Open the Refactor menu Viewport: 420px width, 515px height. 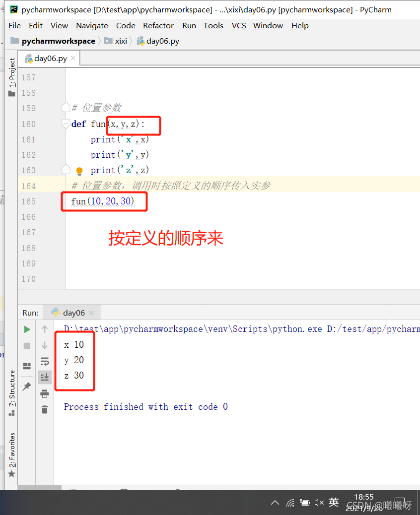[158, 26]
